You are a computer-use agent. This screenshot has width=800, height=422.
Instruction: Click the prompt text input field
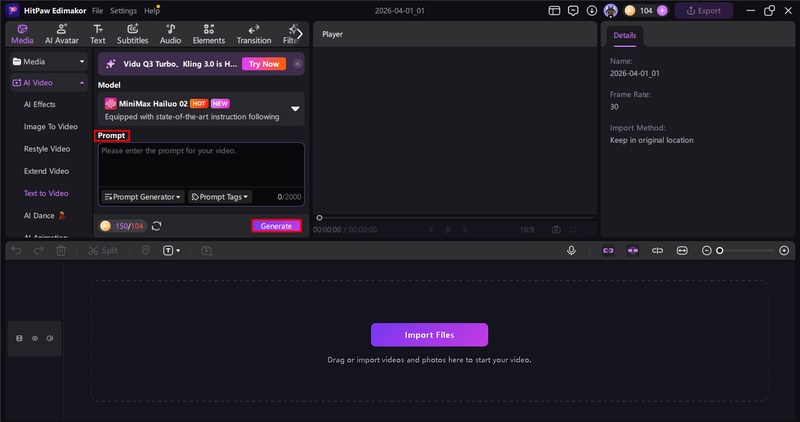coord(201,165)
